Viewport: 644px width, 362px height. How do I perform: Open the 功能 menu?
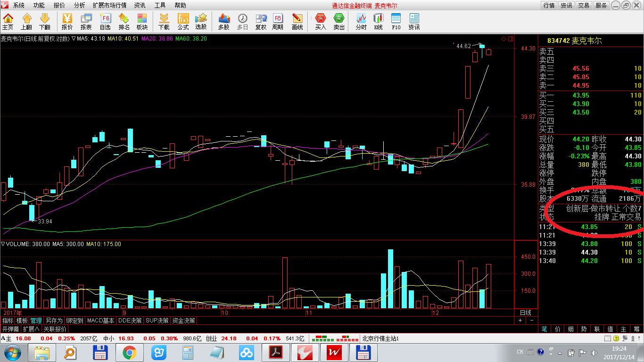coord(39,5)
